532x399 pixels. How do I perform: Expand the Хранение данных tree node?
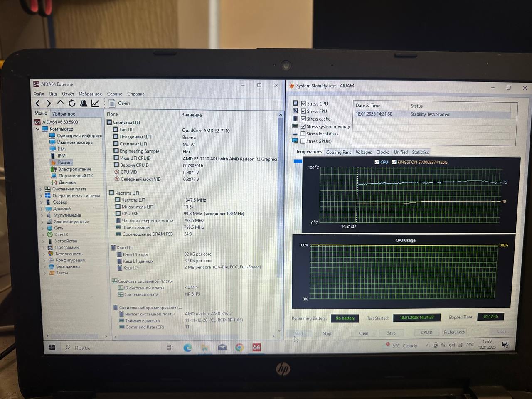pos(42,222)
